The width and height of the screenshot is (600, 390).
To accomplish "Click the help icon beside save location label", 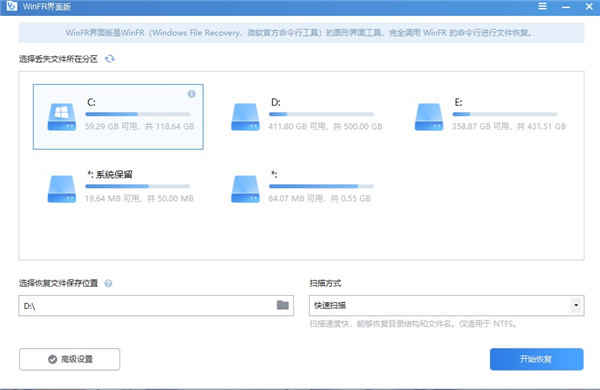I will click(108, 283).
